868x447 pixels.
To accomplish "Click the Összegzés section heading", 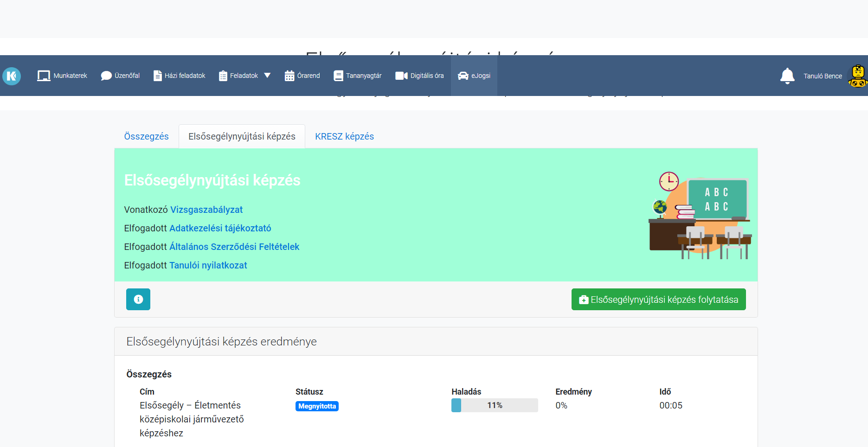I will point(149,374).
